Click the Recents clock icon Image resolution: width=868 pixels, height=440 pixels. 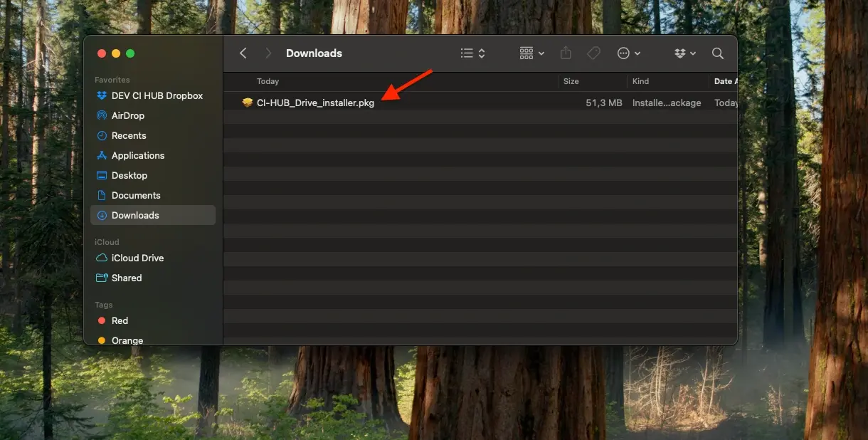[x=102, y=135]
